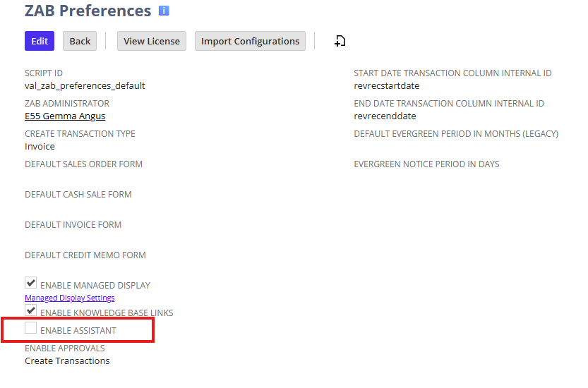Click the Script ID field label

[x=44, y=73]
